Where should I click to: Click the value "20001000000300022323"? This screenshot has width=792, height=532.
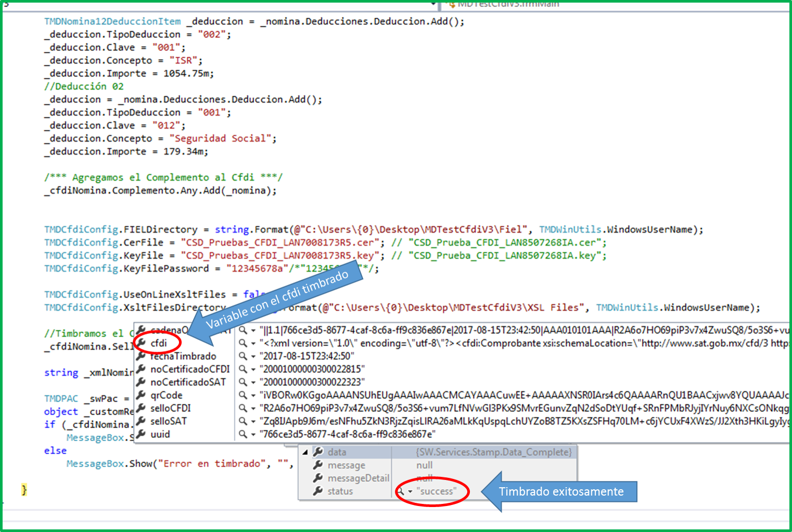312,382
